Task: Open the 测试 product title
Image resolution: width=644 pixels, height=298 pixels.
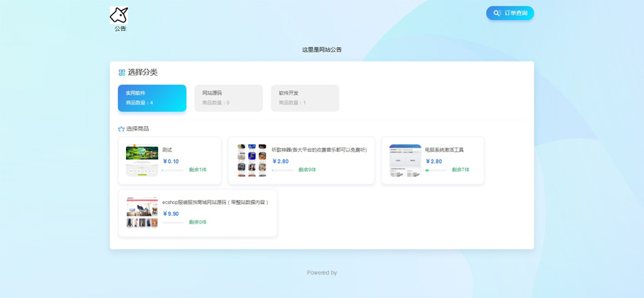Action: pyautogui.click(x=167, y=150)
